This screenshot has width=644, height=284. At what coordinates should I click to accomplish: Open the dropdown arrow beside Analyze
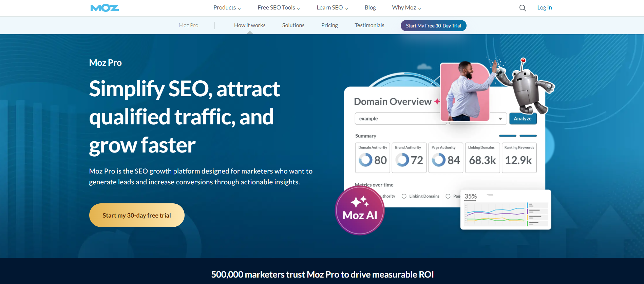[500, 119]
